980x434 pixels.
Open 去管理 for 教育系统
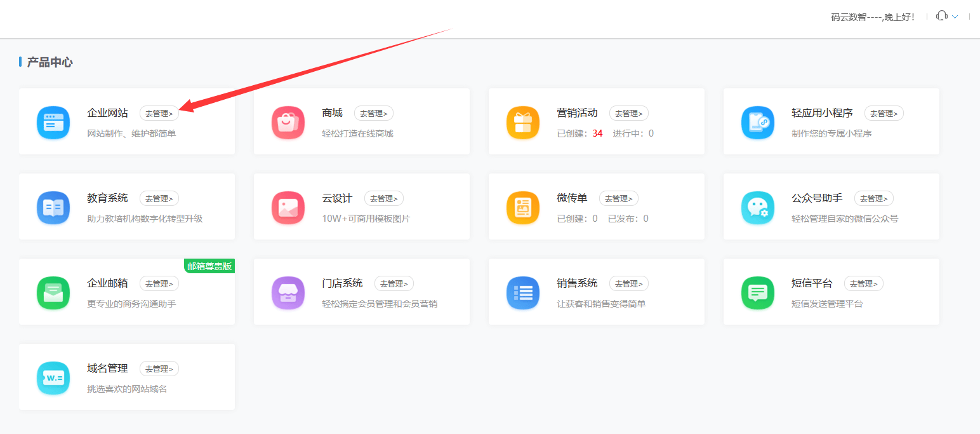click(x=159, y=198)
